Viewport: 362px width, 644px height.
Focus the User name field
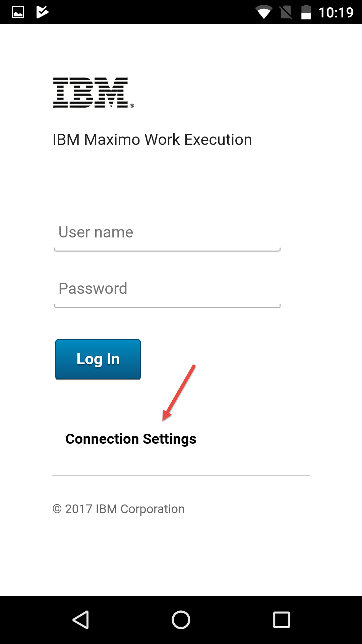click(167, 233)
